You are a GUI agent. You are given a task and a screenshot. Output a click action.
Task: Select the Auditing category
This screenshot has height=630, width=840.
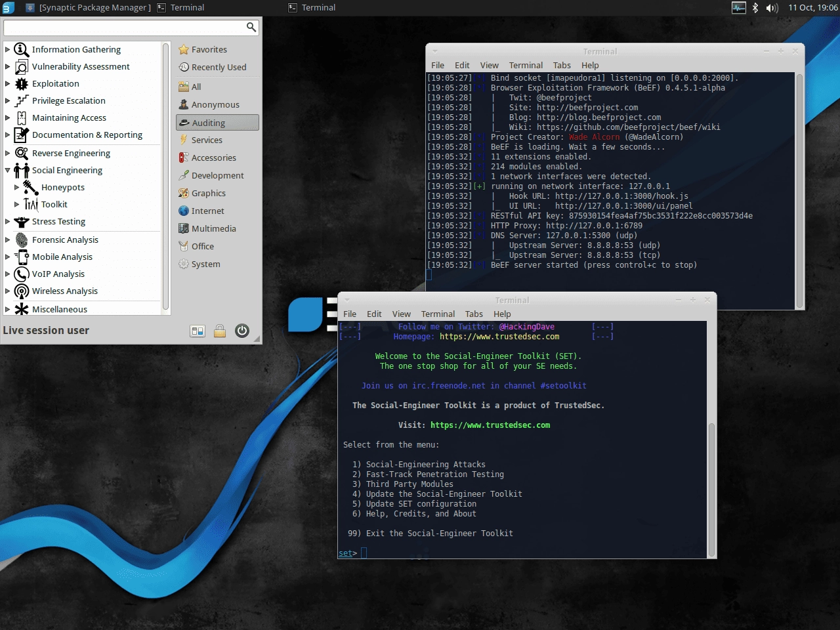218,123
